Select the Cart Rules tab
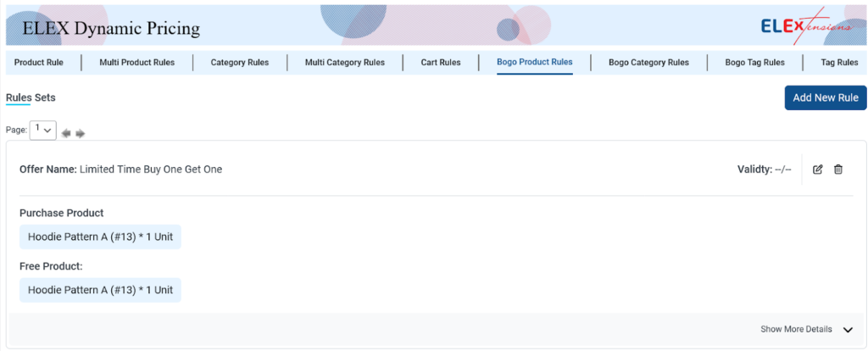 (x=441, y=63)
